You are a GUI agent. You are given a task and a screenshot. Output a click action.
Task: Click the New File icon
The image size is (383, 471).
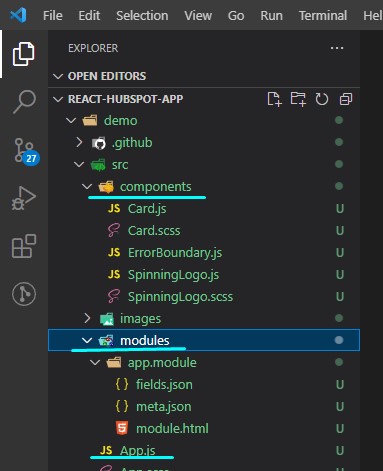[274, 99]
